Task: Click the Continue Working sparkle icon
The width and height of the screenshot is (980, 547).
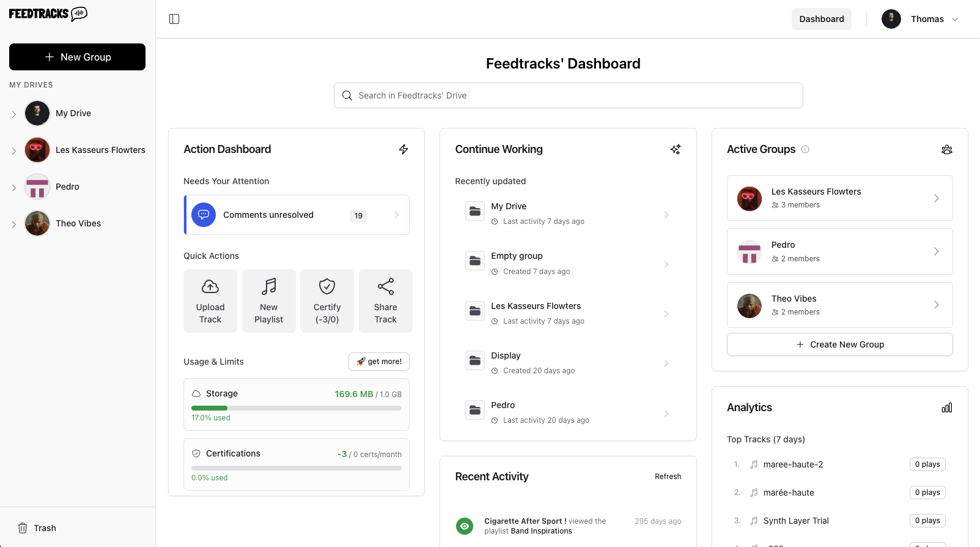Action: pos(676,149)
